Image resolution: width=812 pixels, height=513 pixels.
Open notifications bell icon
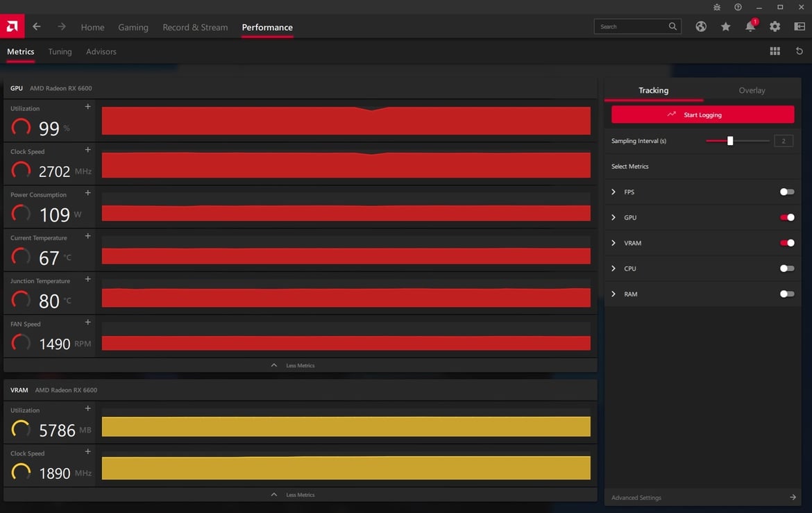[750, 26]
